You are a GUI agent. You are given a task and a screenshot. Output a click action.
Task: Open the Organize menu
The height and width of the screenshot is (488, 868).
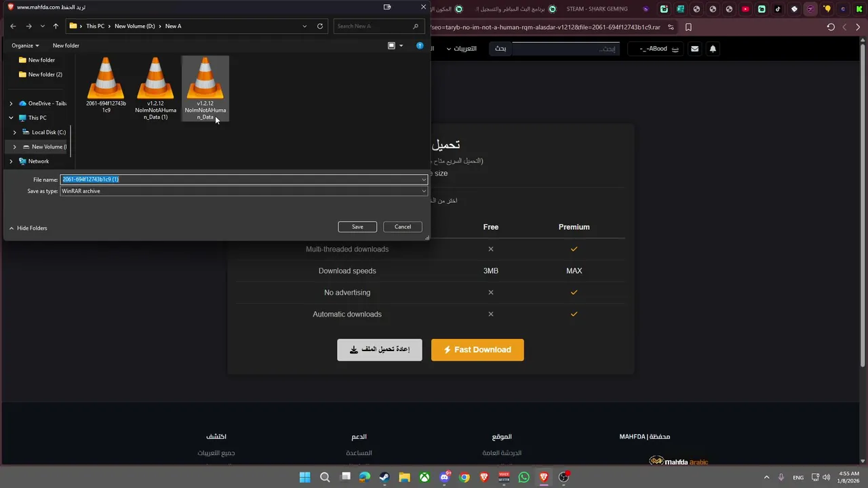tap(25, 45)
